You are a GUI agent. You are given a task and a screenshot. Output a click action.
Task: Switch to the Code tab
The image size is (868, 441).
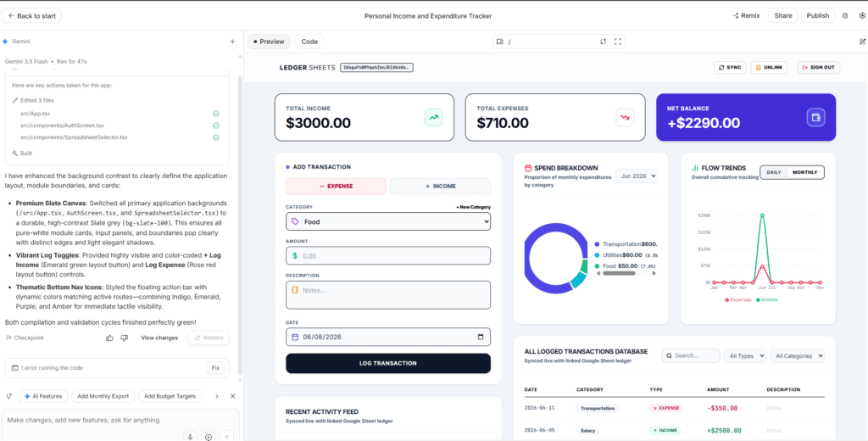click(309, 42)
